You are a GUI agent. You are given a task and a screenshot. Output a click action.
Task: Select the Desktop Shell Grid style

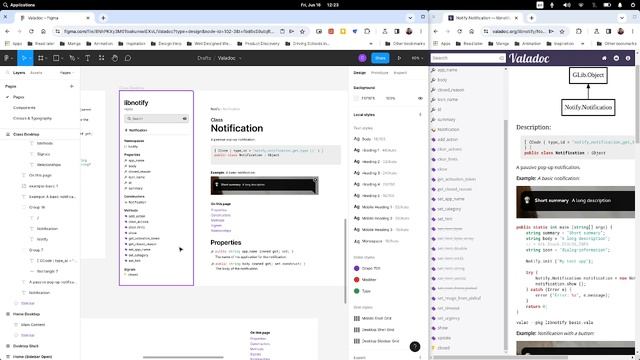click(374, 330)
